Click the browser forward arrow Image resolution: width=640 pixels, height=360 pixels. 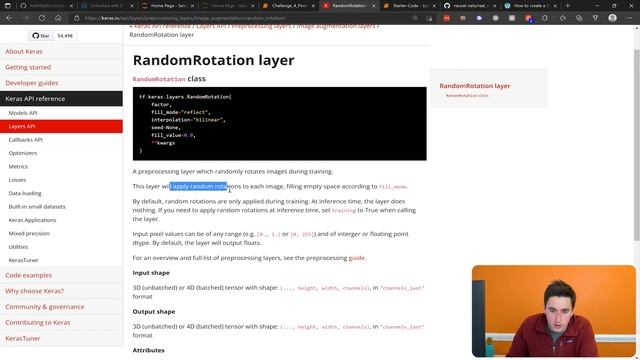(x=25, y=18)
